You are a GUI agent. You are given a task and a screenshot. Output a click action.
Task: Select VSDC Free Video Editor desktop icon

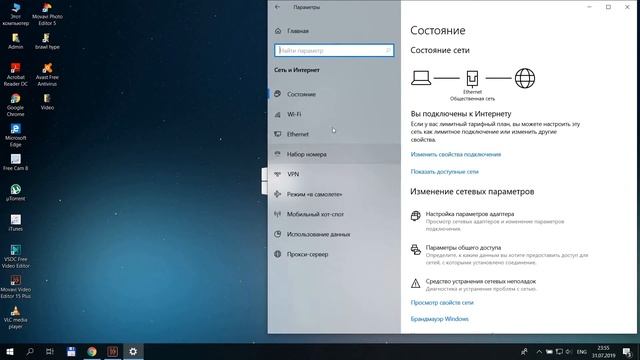(x=16, y=256)
